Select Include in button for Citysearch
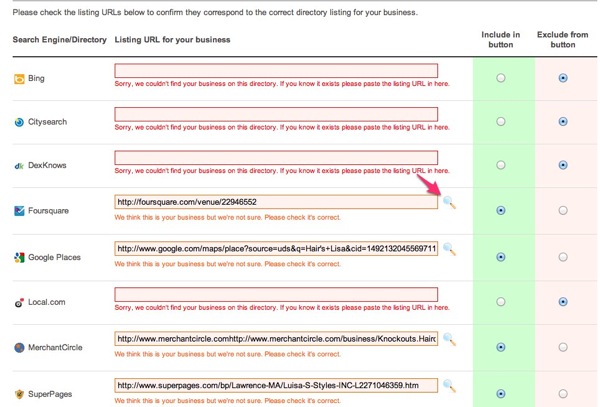This screenshot has height=407, width=600. coord(501,122)
